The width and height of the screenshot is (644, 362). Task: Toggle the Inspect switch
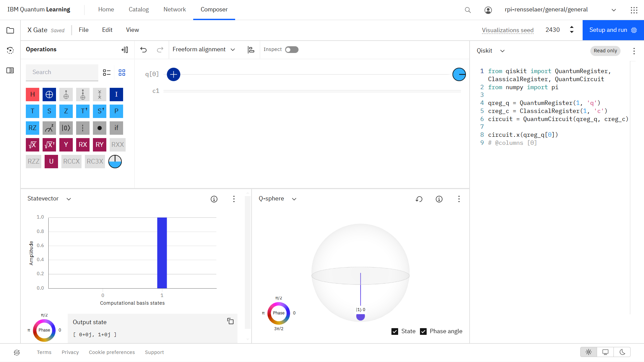point(292,50)
